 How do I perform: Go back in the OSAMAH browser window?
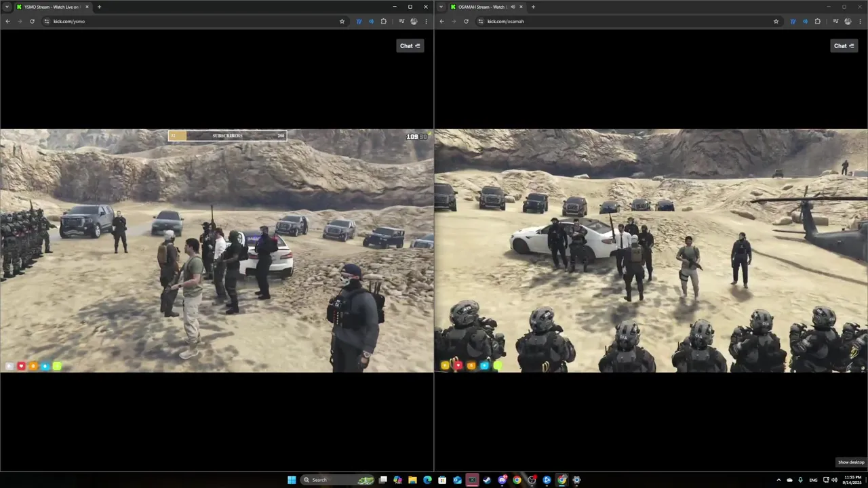tap(441, 21)
